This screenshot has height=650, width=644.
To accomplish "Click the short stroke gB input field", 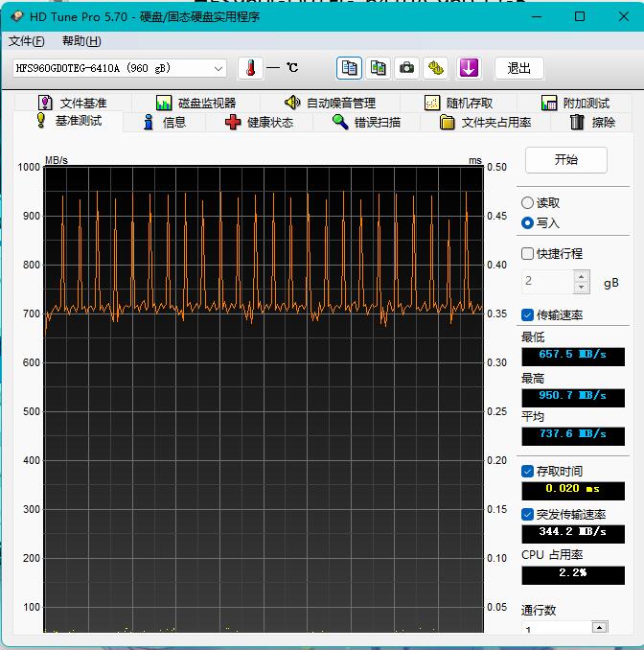I will pos(547,282).
